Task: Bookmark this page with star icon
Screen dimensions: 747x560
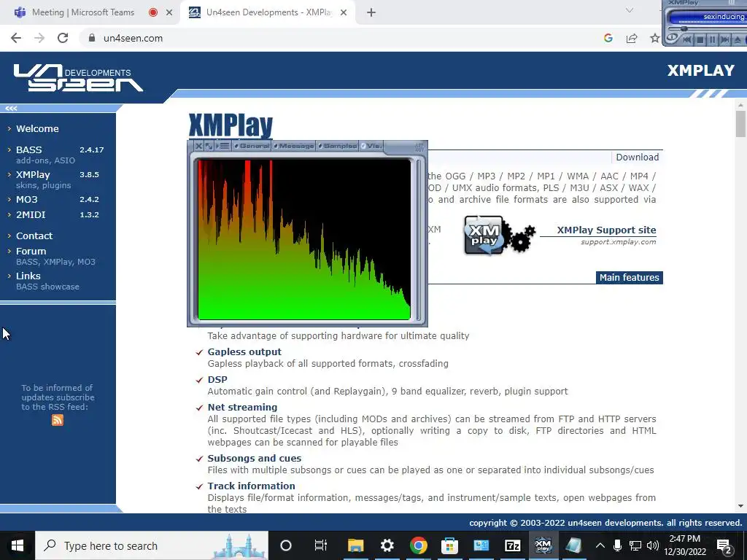Action: click(x=655, y=38)
